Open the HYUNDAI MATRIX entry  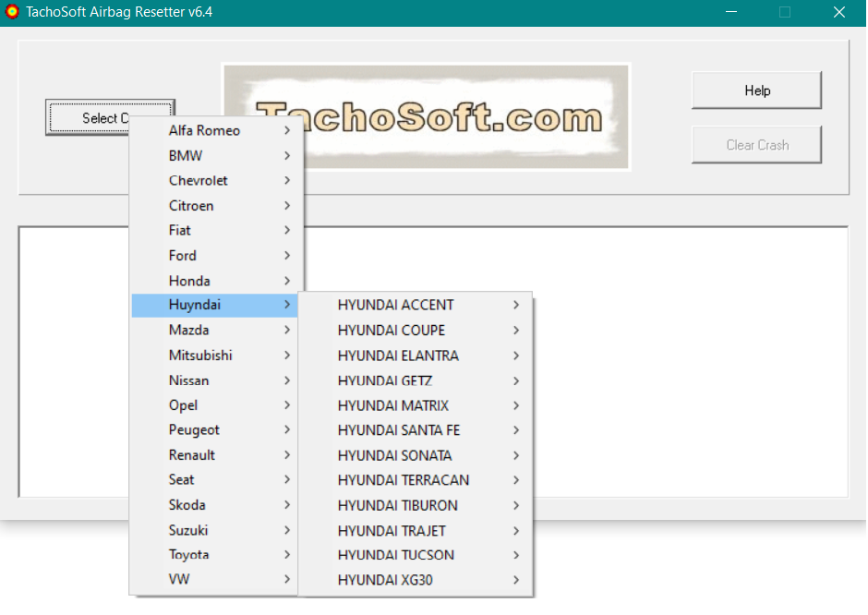point(416,405)
